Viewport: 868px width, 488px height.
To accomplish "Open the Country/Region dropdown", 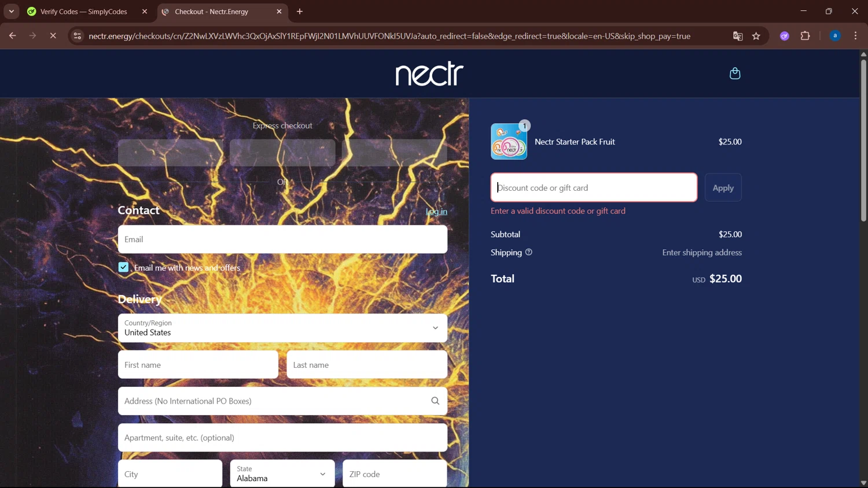I will pyautogui.click(x=282, y=328).
